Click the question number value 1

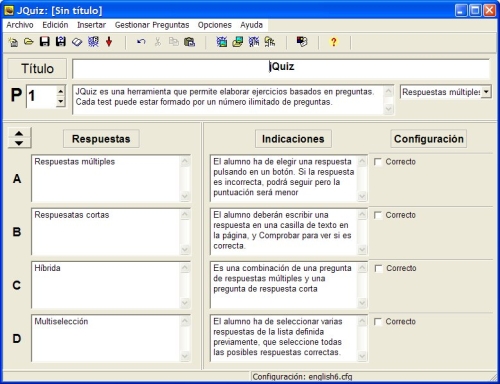point(32,96)
